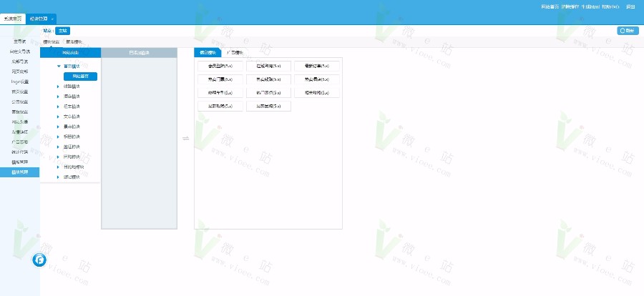Open 主导航 in the left sidebar

(x=20, y=41)
